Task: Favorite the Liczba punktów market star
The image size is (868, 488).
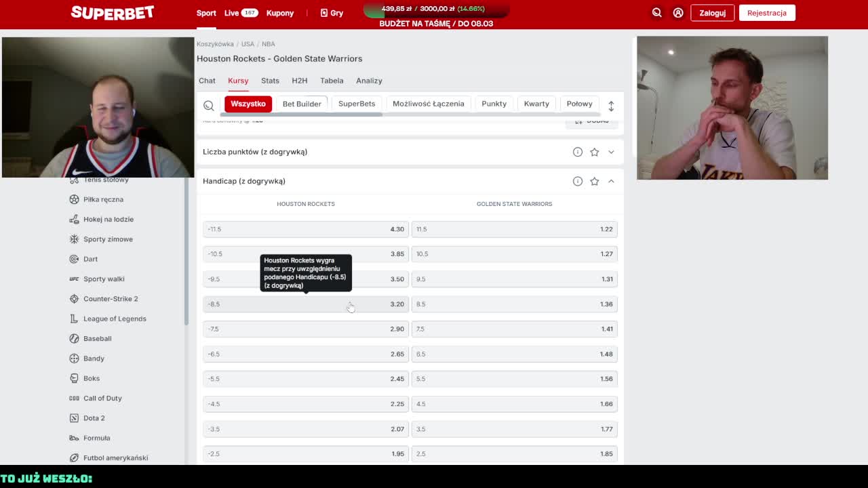Action: click(595, 152)
